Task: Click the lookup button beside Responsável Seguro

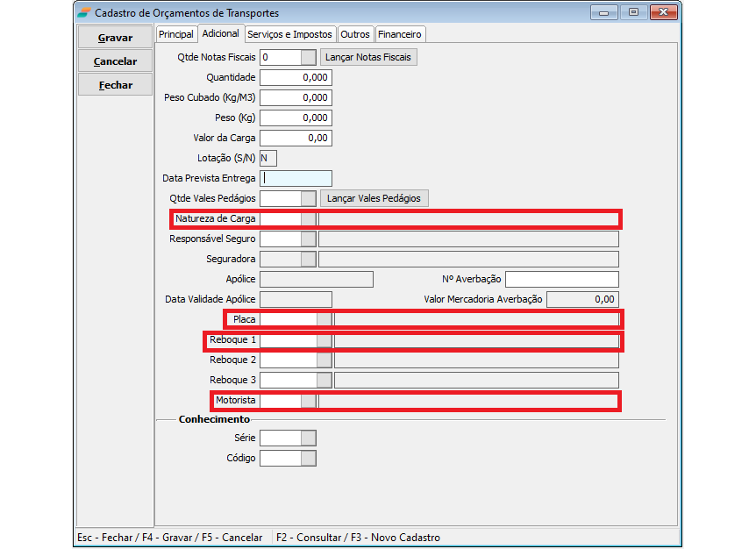Action: (308, 239)
